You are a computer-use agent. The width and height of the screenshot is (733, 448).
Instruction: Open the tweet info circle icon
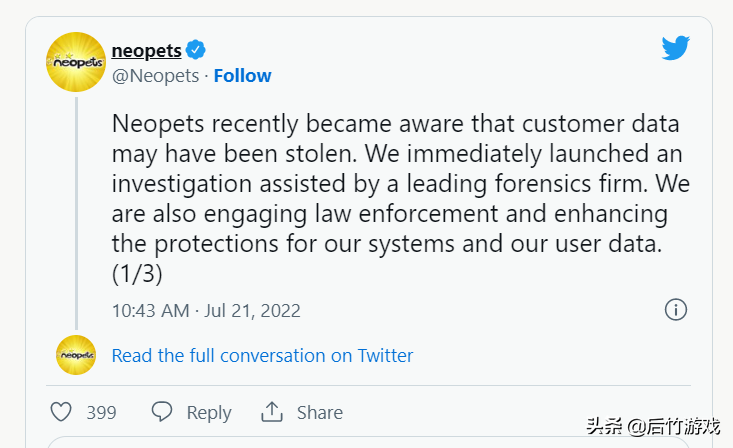pos(676,310)
